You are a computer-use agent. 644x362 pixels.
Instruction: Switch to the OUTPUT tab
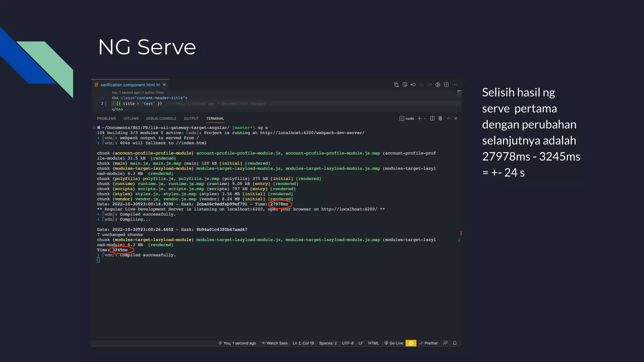[x=191, y=118]
